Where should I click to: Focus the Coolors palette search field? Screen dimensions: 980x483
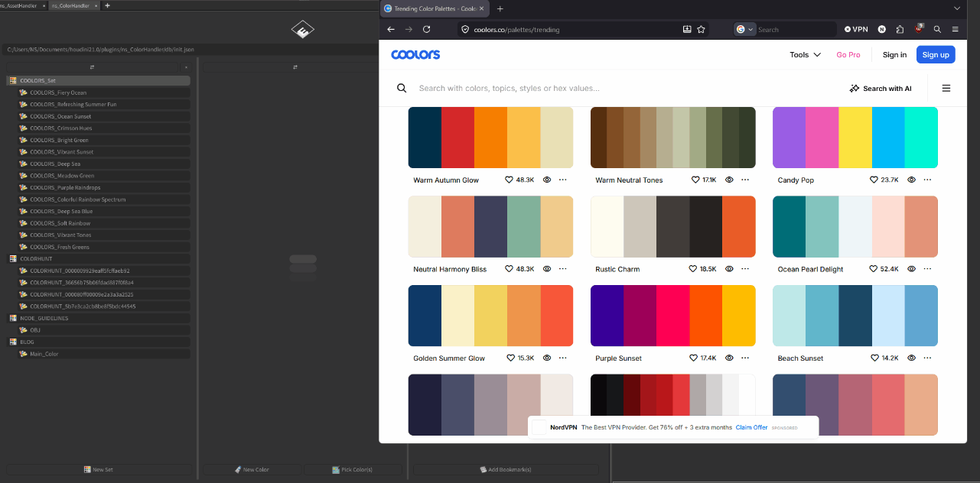pos(612,89)
